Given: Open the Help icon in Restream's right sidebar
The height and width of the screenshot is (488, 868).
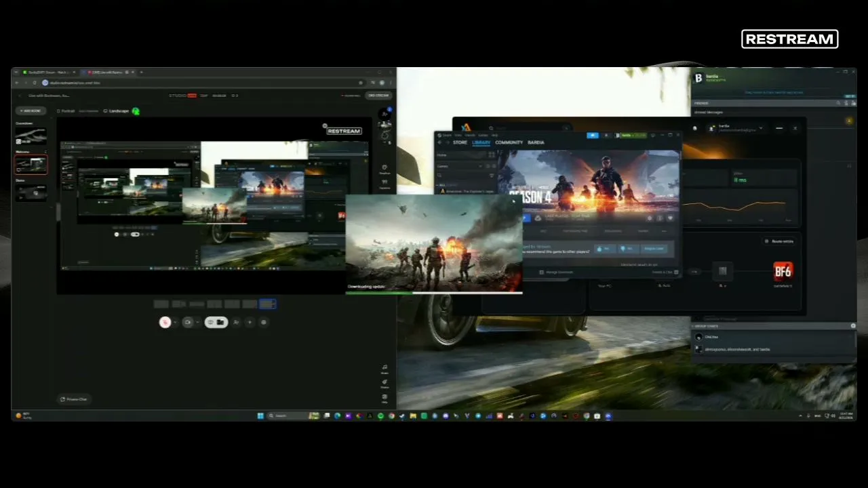Looking at the screenshot, I should (x=384, y=399).
